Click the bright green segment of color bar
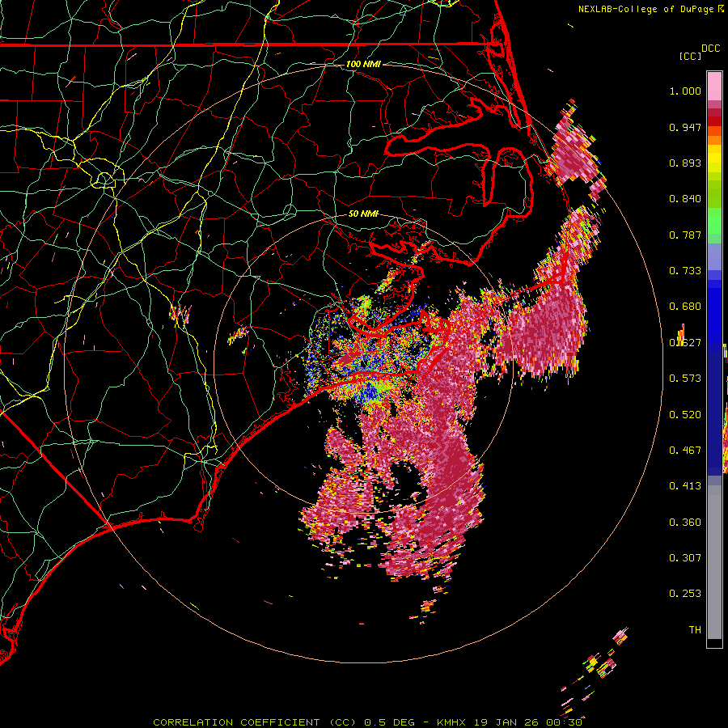 click(714, 221)
